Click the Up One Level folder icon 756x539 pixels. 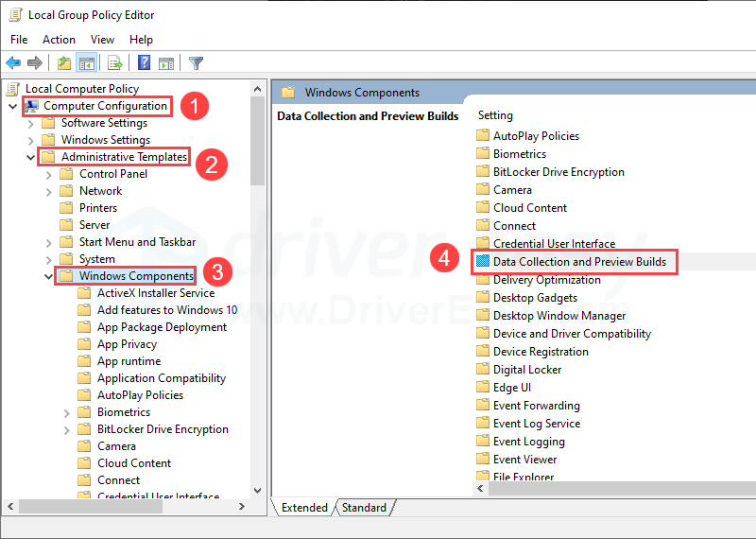63,62
